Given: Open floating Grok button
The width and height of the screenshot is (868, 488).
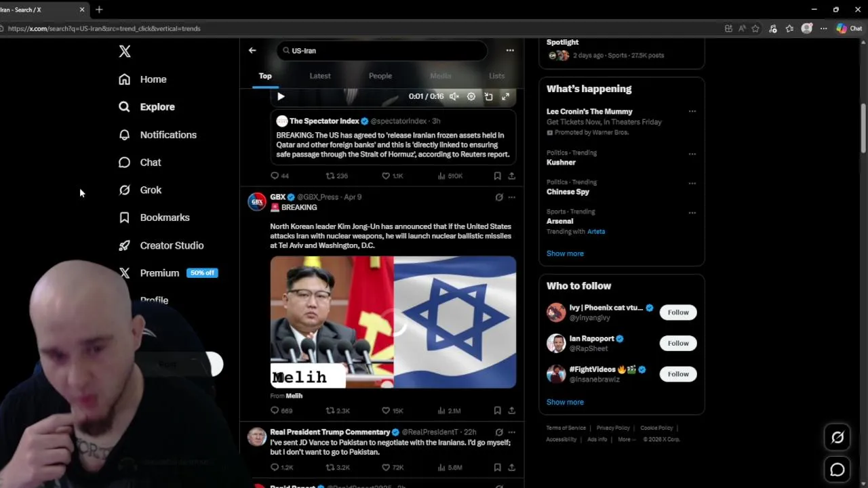Looking at the screenshot, I should click(837, 438).
